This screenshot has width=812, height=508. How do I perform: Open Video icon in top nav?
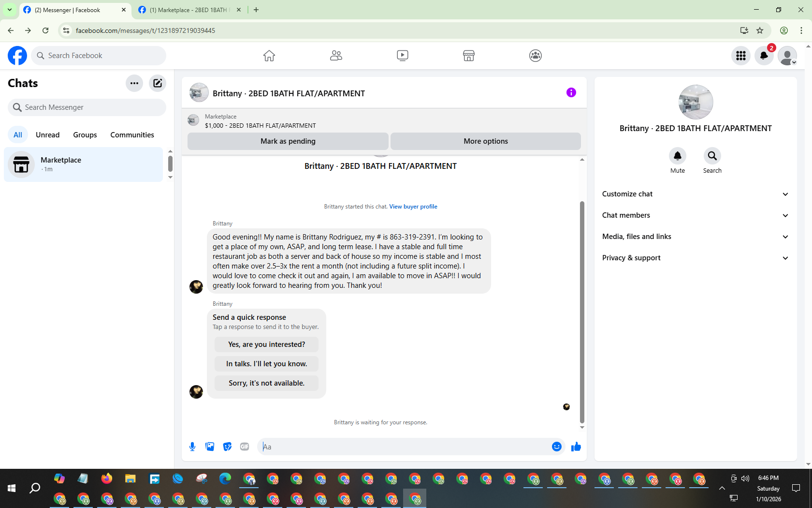point(403,56)
